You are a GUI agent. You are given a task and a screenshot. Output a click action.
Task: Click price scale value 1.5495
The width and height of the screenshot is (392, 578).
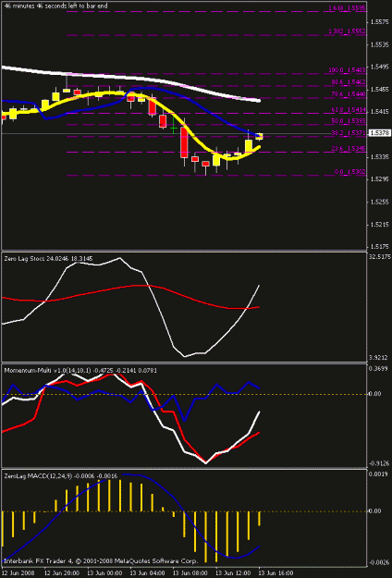click(378, 68)
